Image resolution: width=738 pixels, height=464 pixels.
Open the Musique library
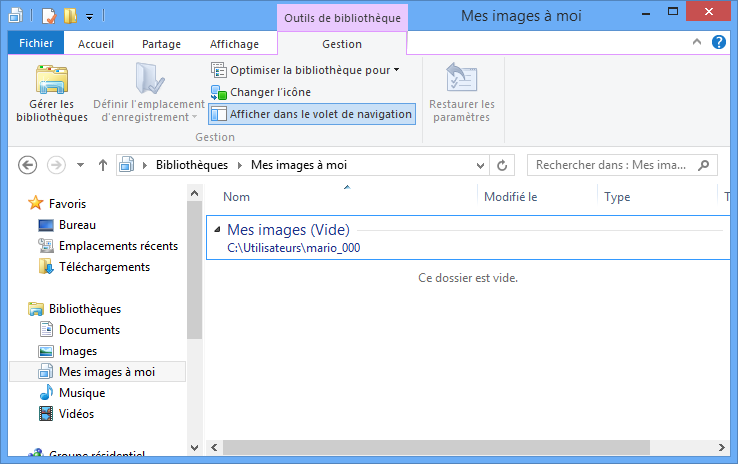click(x=82, y=393)
